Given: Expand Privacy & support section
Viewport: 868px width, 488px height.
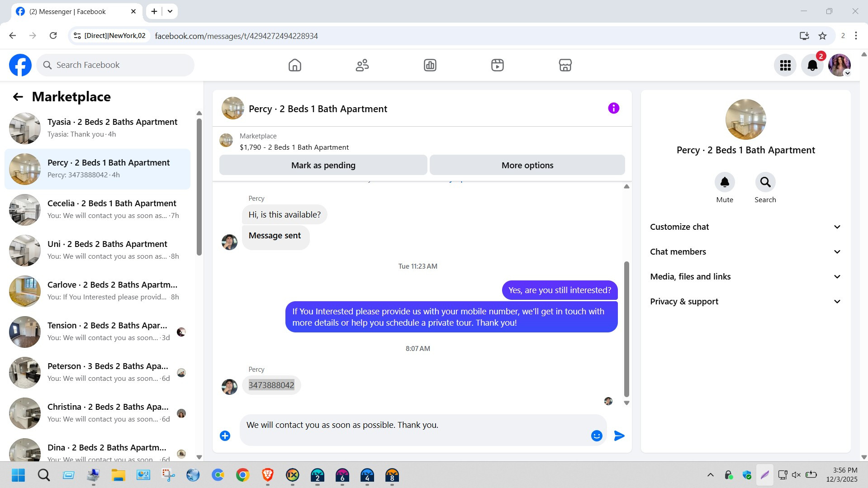Looking at the screenshot, I should [745, 302].
